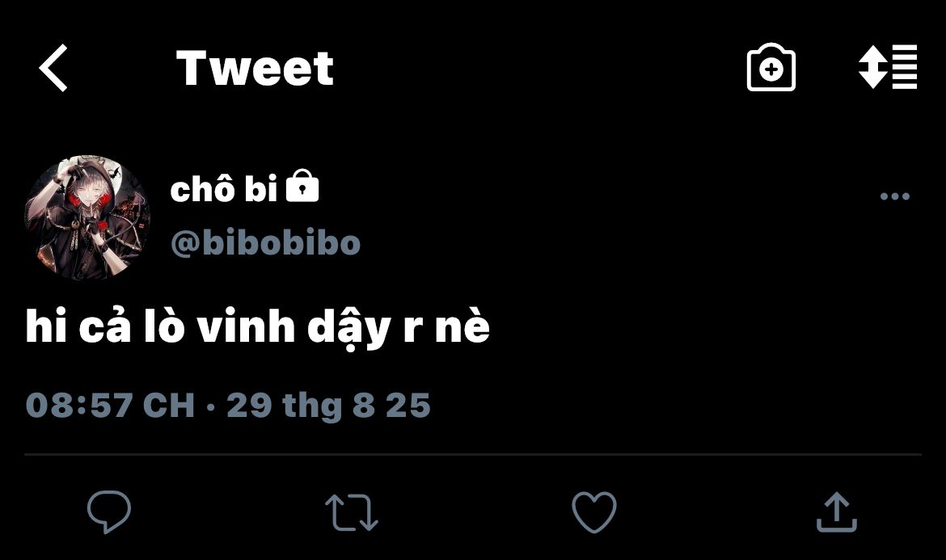Open chô bi's profile picture

[87, 217]
